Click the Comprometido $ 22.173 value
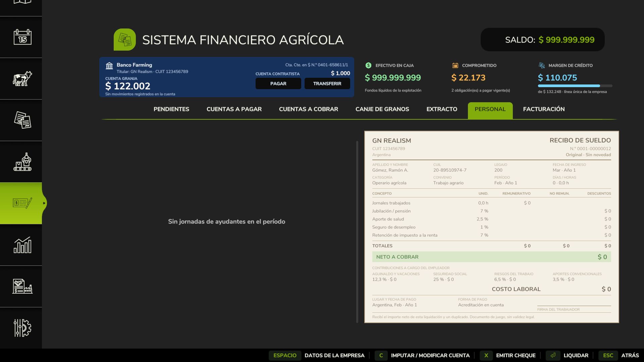This screenshot has height=362, width=644. [x=469, y=78]
